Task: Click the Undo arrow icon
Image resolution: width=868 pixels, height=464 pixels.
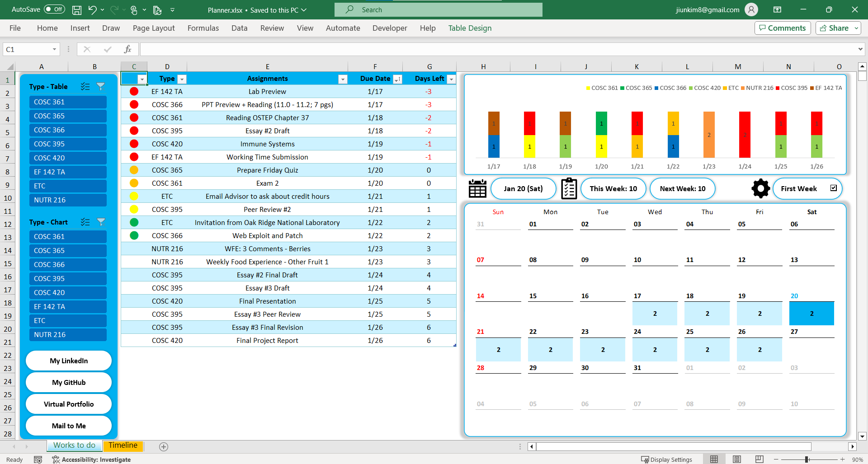Action: [x=92, y=9]
